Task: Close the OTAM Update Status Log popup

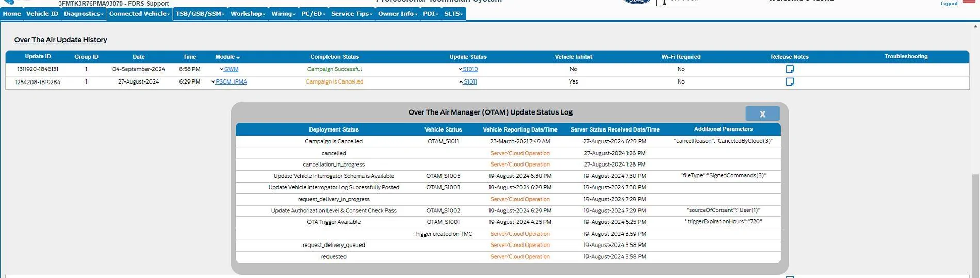Action: pyautogui.click(x=762, y=113)
